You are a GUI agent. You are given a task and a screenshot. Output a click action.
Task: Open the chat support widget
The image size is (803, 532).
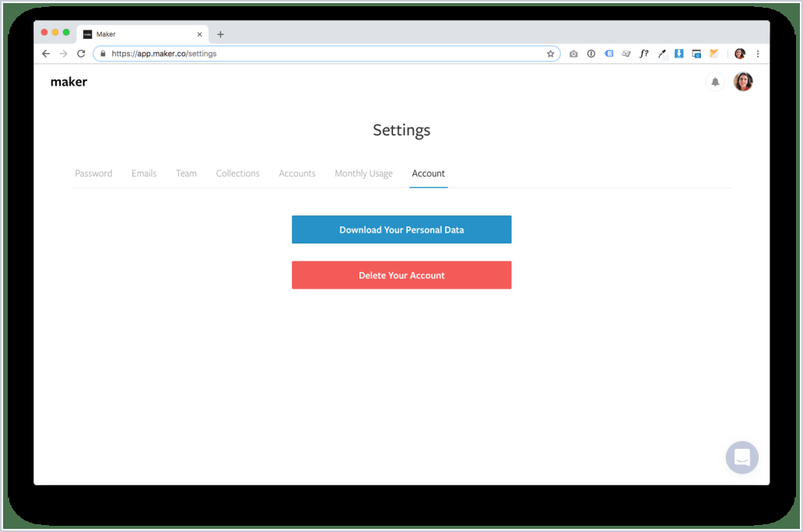point(742,457)
